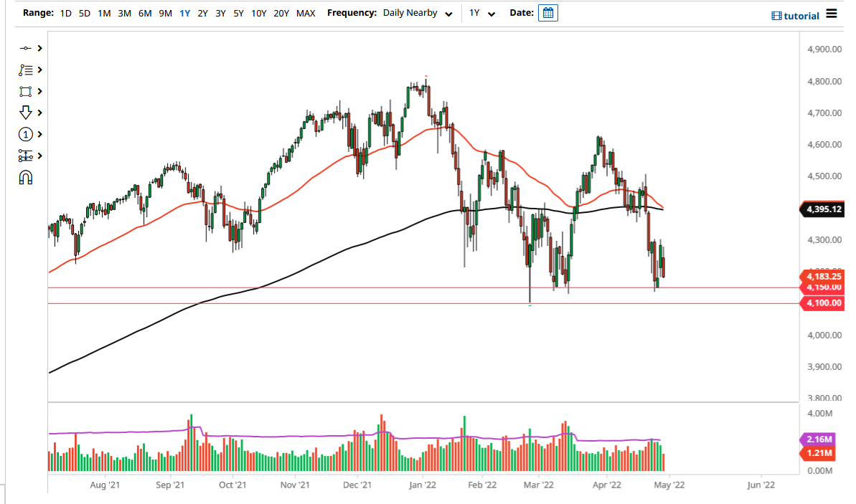
Task: Click the tutorial link
Action: (798, 15)
